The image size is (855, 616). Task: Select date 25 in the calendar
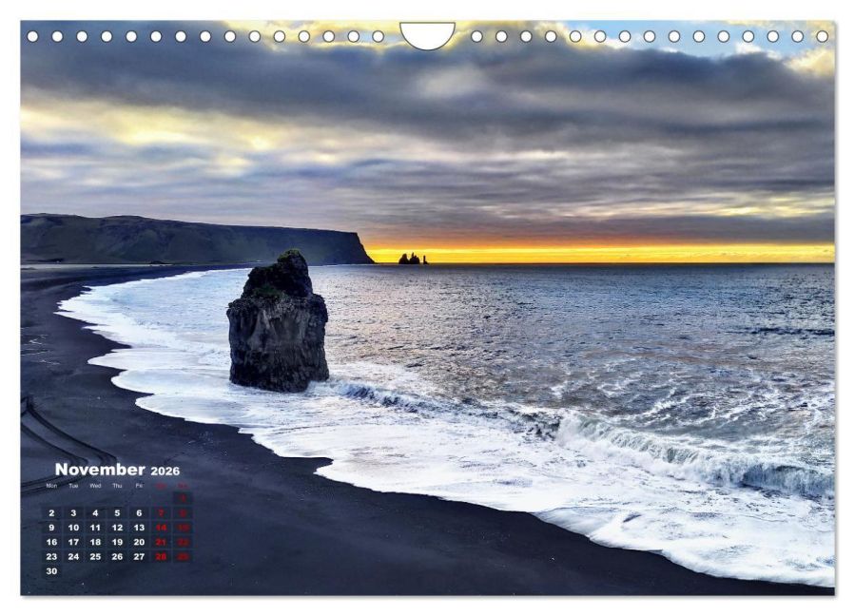click(x=95, y=557)
